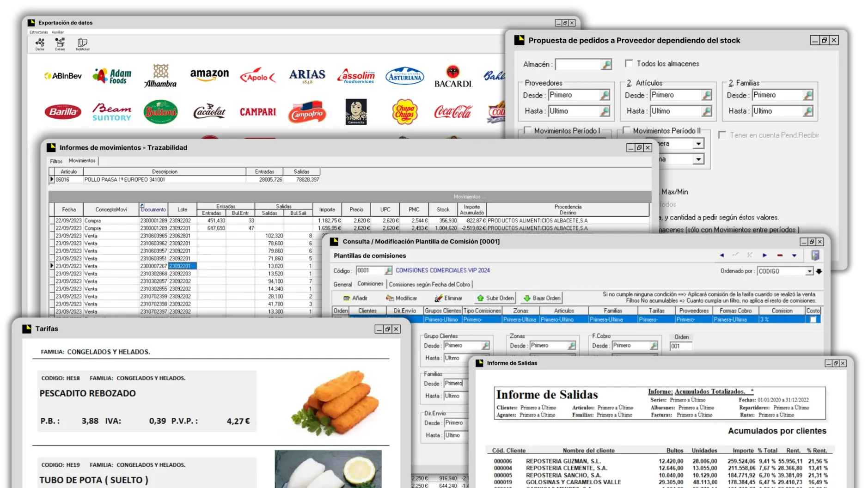
Task: Click the Añadir button
Action: [x=356, y=298]
